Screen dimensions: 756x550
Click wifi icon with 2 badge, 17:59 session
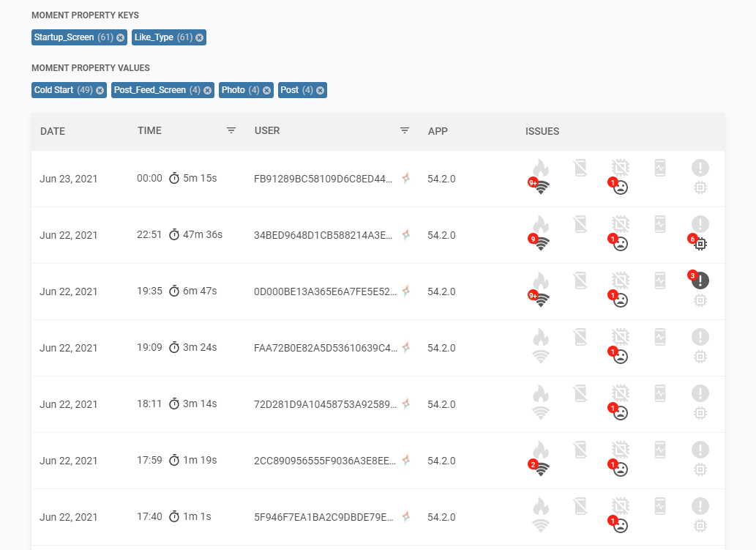click(541, 469)
